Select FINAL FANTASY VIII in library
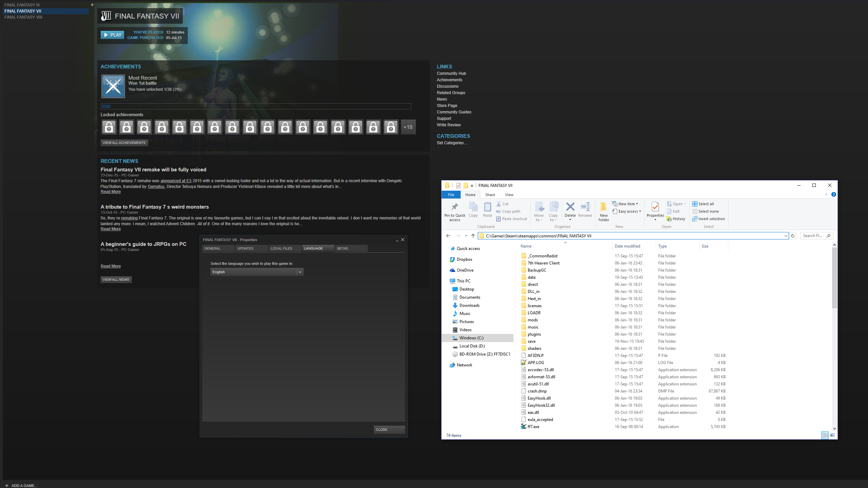The height and width of the screenshot is (488, 868). tap(23, 17)
